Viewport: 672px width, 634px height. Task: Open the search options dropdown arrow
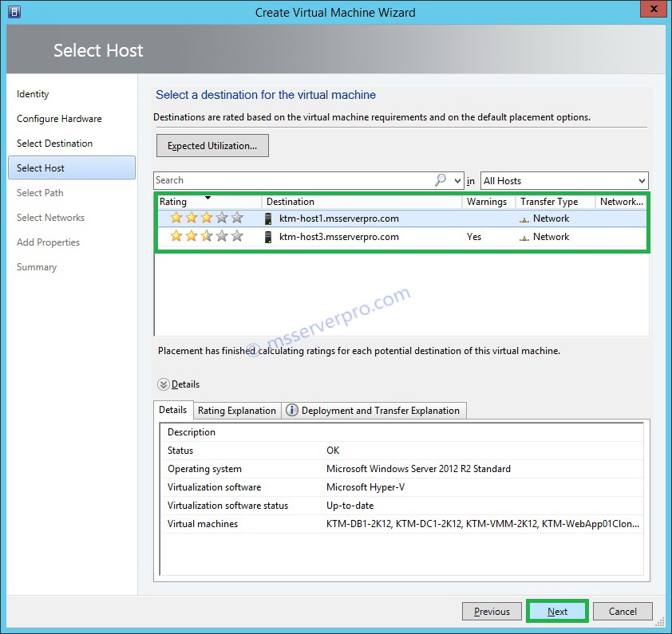click(458, 181)
